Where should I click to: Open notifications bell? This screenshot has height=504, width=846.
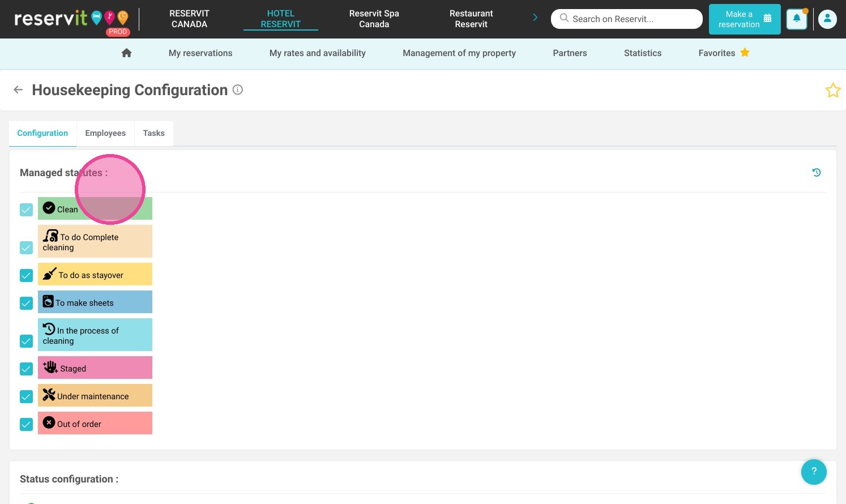click(797, 19)
